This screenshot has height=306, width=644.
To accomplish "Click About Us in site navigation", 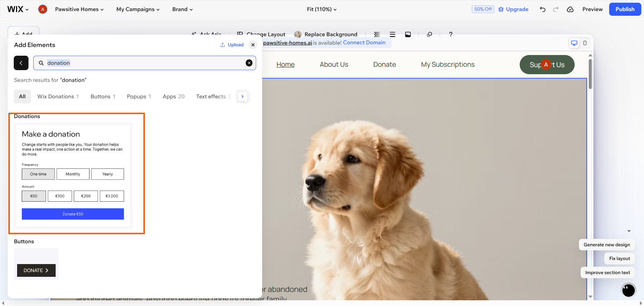I will (334, 64).
